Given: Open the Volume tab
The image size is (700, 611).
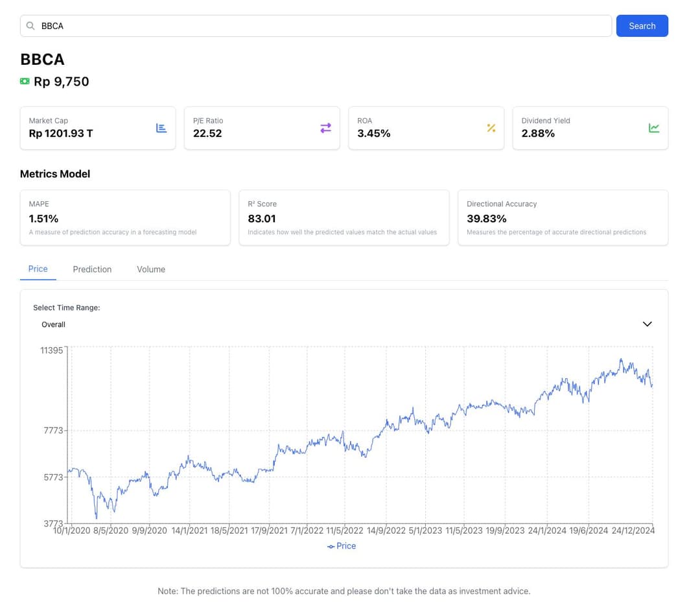Looking at the screenshot, I should pos(151,269).
